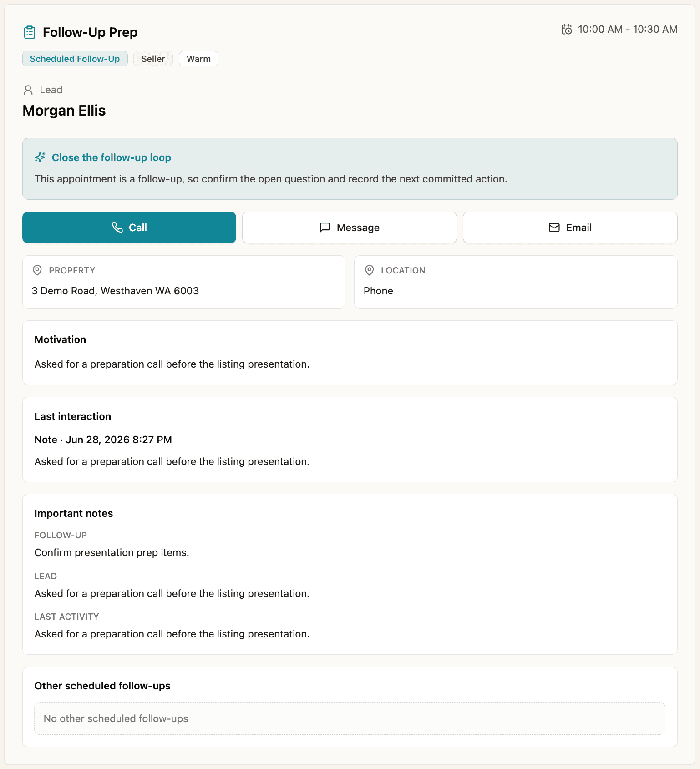Click the sparkle icon in Close the follow-up loop
Screen dimensions: 700x769
pyautogui.click(x=40, y=157)
